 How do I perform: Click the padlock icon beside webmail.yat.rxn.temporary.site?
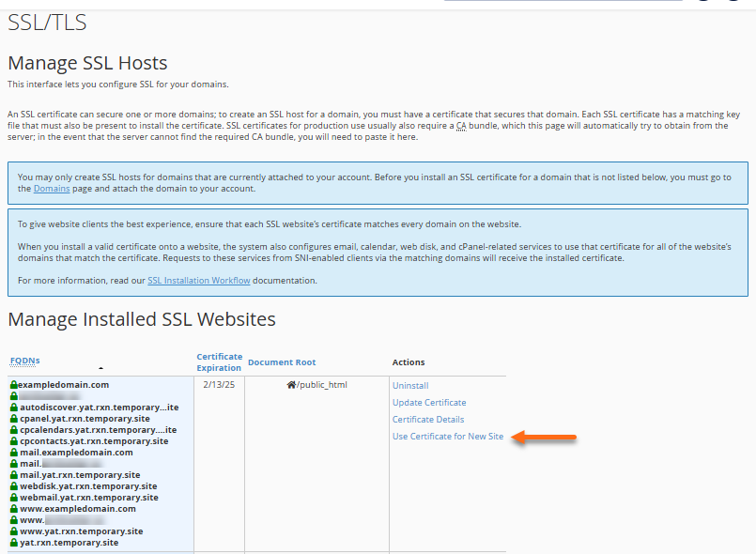point(12,498)
